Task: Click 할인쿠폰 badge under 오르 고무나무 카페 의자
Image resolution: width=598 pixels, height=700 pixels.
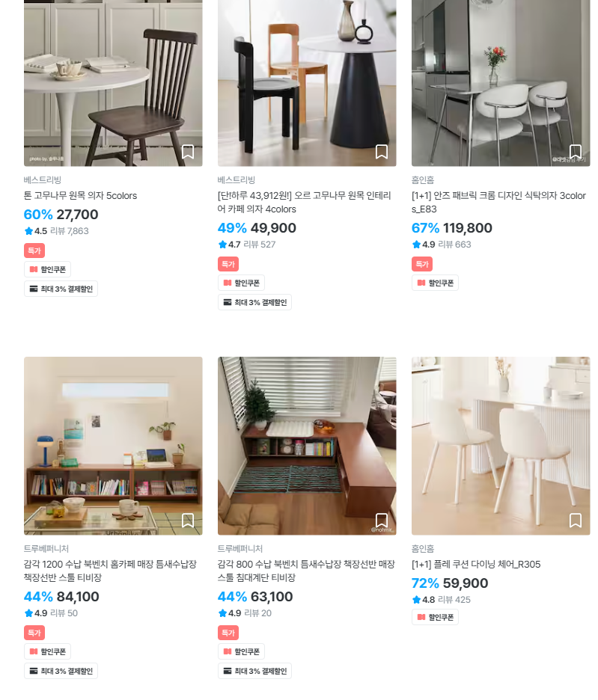Action: (241, 283)
